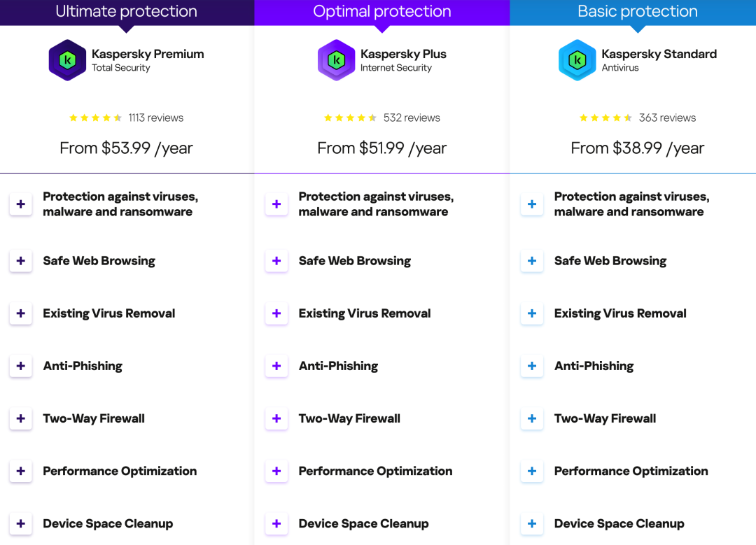Click the star rating under Kaspersky Premium

click(x=96, y=118)
